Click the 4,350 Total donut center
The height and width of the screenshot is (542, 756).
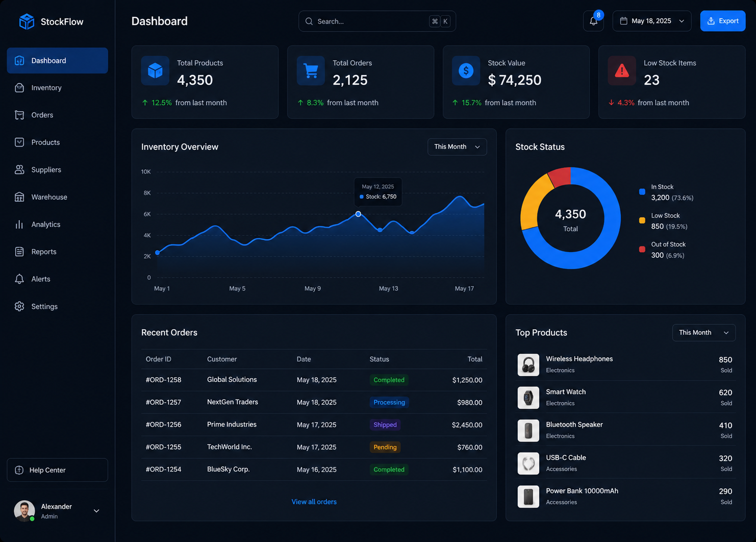570,219
